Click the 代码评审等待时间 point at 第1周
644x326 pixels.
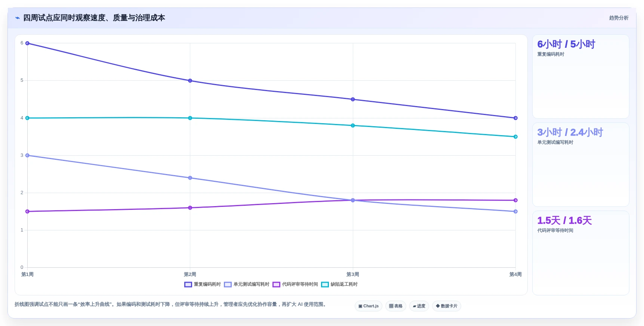point(27,211)
